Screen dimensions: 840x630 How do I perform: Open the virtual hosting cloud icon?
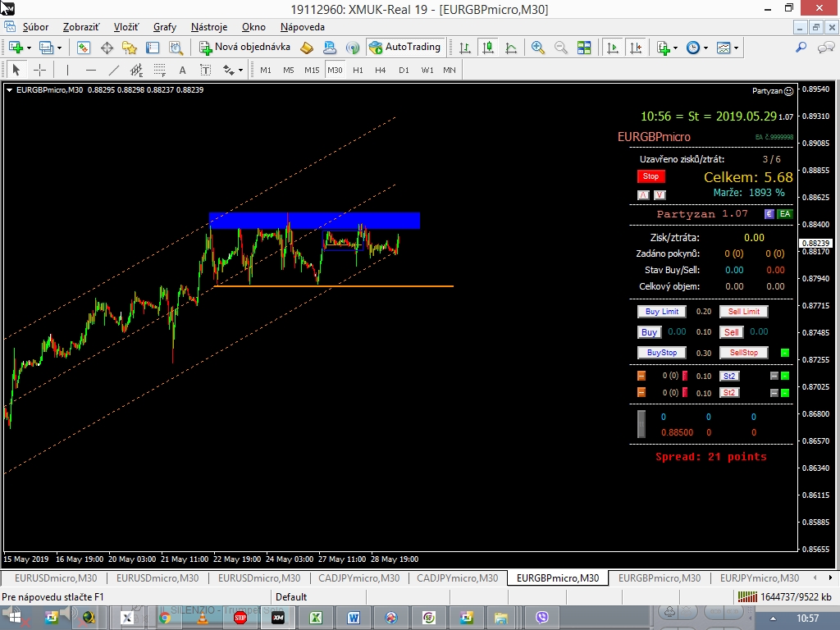(330, 48)
